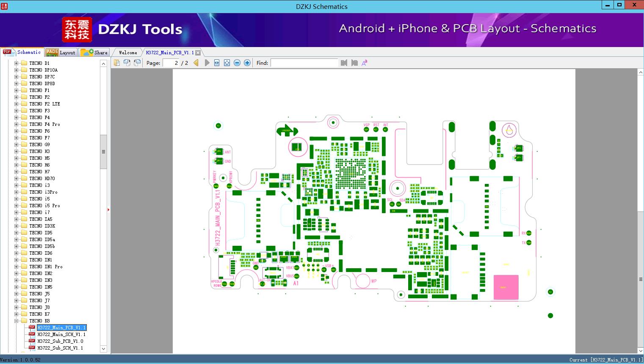Expand the TECNO HD70 folder

point(17,178)
